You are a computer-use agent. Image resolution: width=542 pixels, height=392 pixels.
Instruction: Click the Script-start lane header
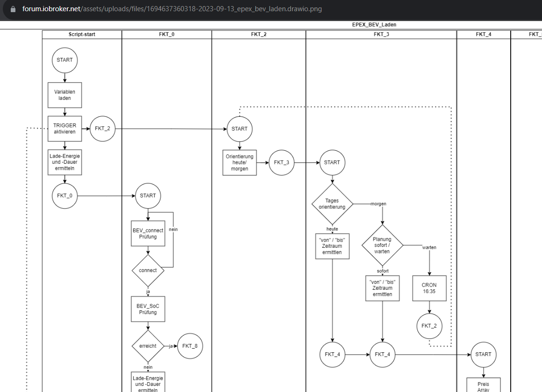[x=82, y=34]
